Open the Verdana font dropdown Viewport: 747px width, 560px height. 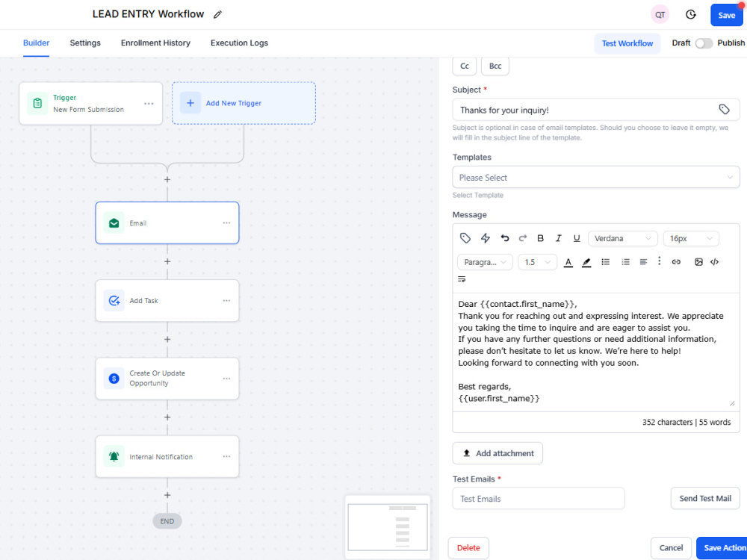623,238
